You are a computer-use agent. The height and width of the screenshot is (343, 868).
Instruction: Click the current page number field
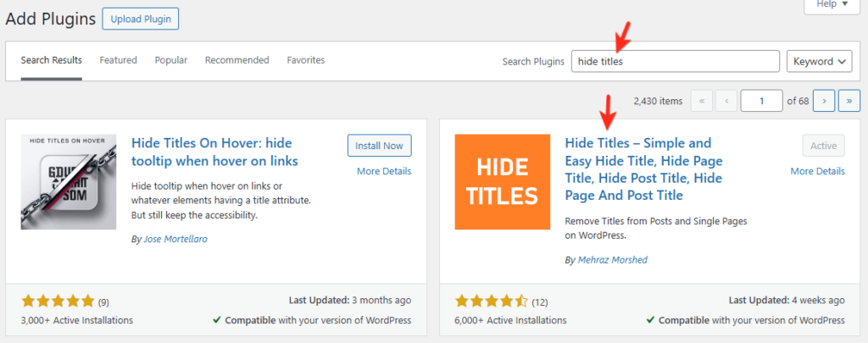tap(762, 101)
